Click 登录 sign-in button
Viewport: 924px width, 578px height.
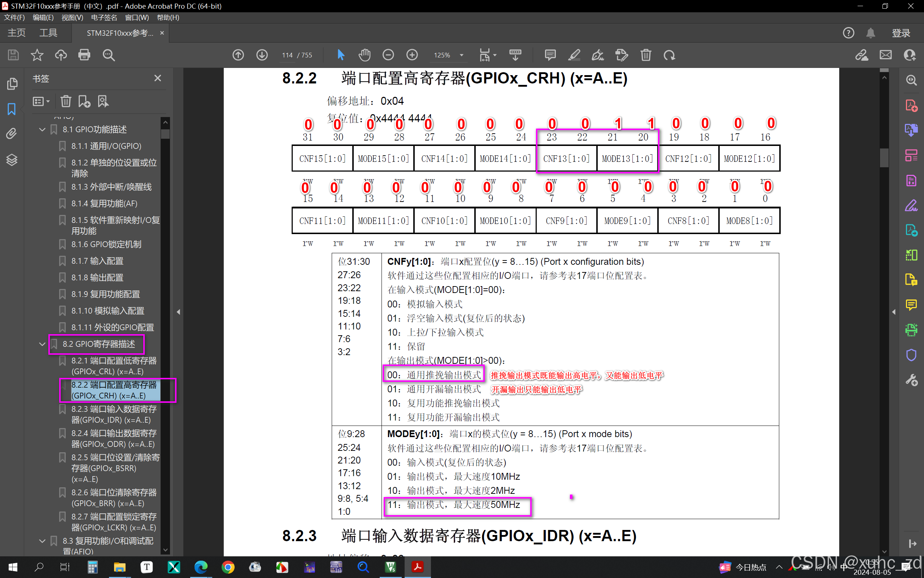point(901,33)
